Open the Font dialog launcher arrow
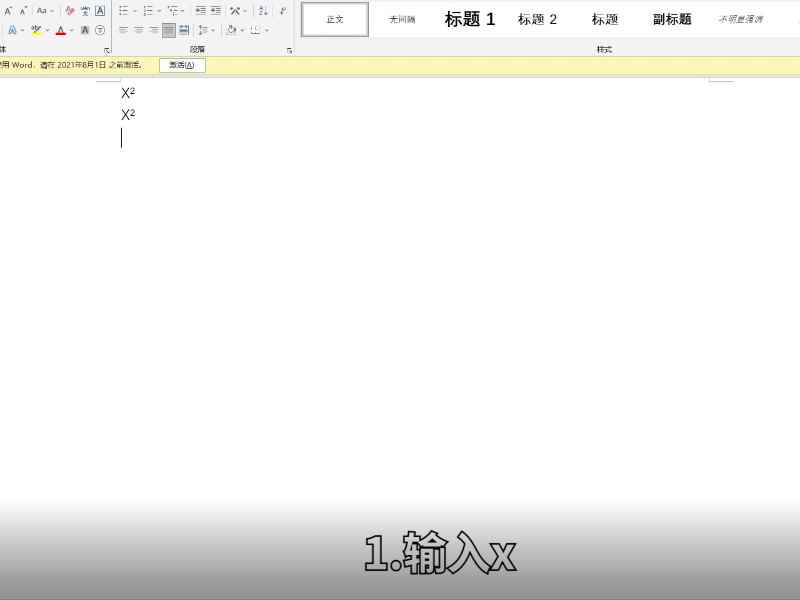This screenshot has width=800, height=600. click(x=108, y=50)
